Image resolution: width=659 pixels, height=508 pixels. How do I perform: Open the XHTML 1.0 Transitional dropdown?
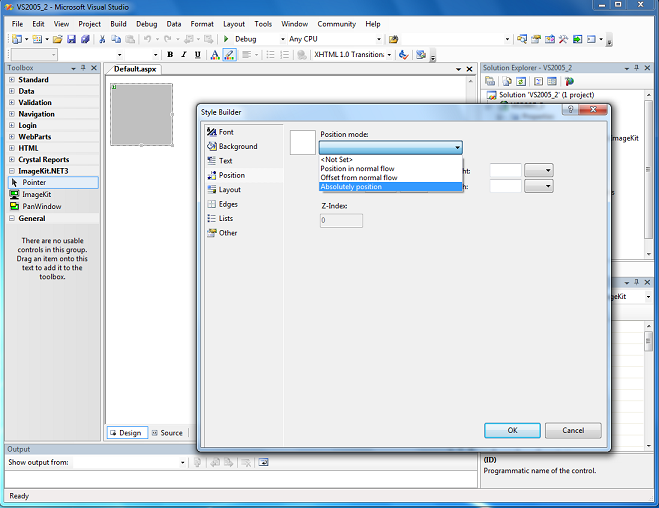(x=389, y=55)
